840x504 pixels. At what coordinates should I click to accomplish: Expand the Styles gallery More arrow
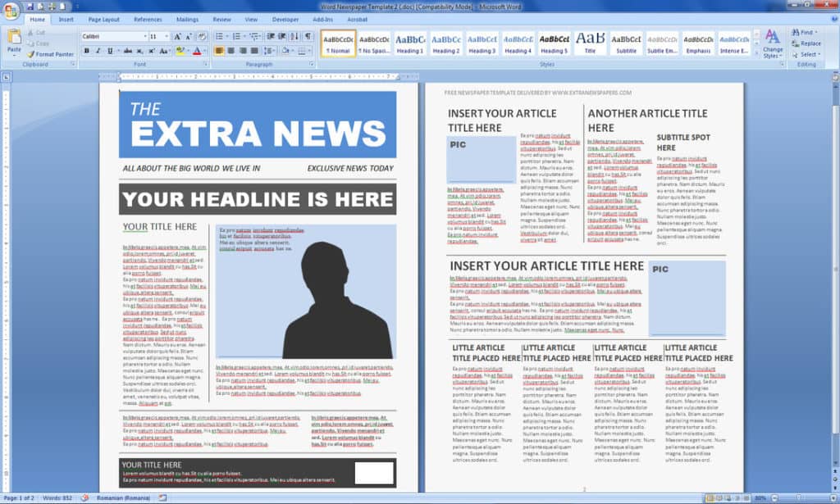[x=756, y=52]
